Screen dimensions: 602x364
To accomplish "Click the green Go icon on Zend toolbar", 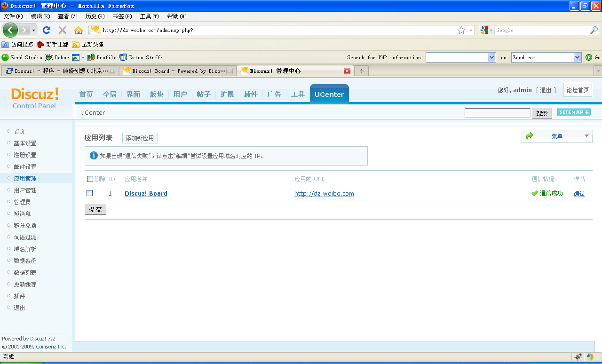I will (589, 57).
